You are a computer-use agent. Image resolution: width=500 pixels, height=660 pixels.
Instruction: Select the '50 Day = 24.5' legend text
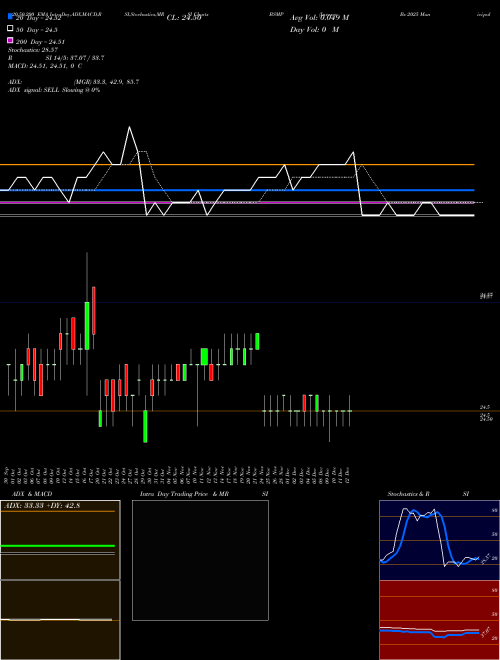coord(37,30)
